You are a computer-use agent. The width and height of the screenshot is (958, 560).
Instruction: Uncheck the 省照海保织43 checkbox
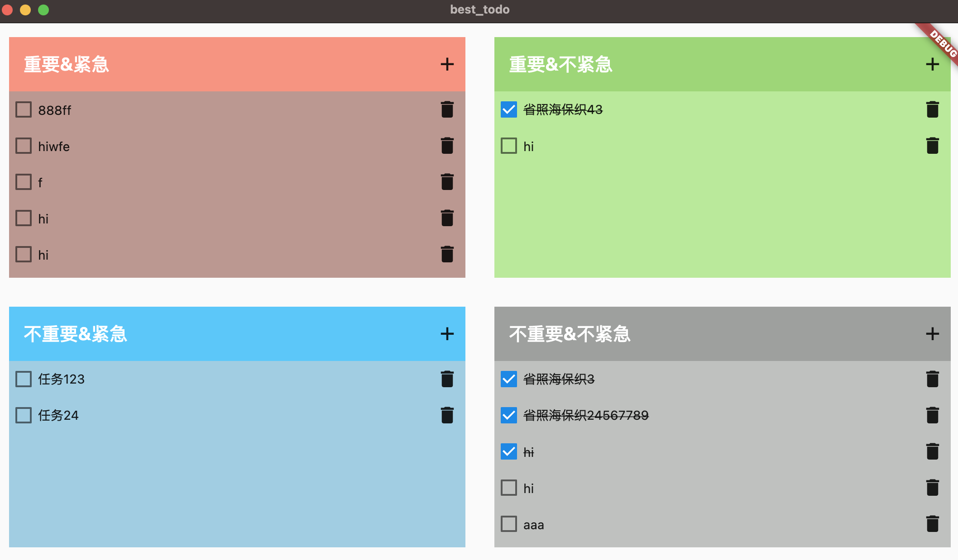point(509,109)
